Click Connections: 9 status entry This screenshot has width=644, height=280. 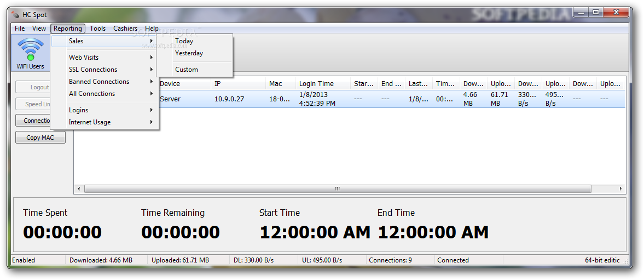tap(391, 260)
